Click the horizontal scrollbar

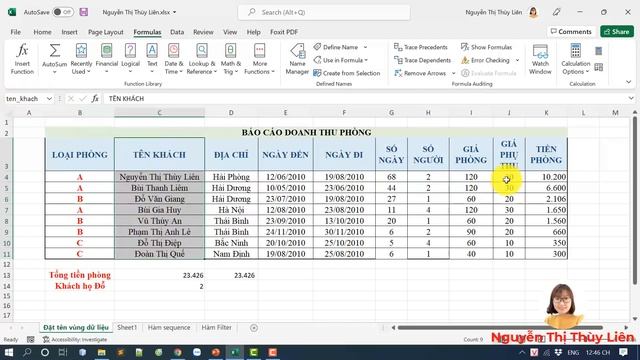[500, 327]
